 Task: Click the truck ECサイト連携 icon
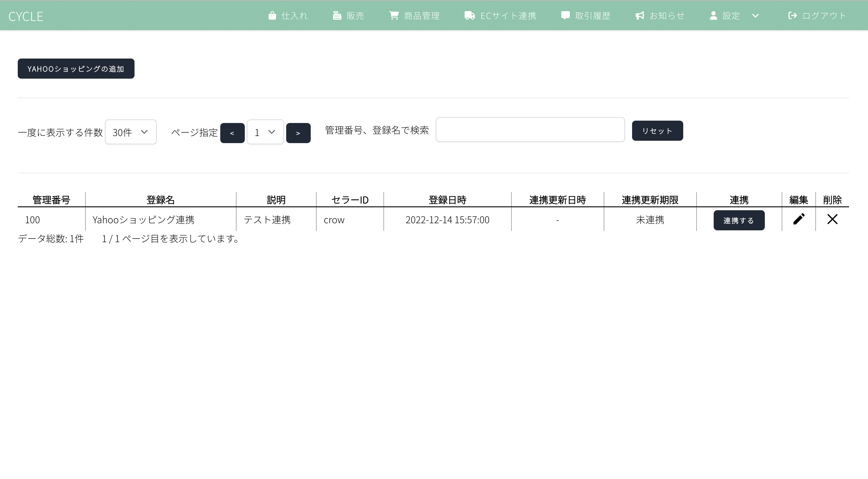469,15
